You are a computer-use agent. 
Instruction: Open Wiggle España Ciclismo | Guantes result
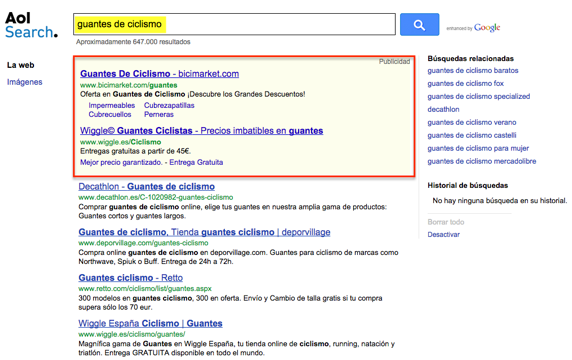(150, 323)
